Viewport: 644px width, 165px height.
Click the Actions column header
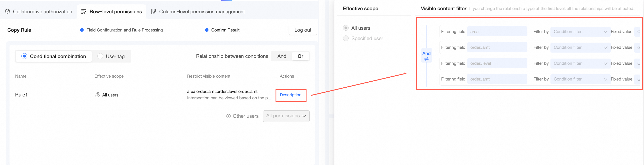tap(287, 76)
